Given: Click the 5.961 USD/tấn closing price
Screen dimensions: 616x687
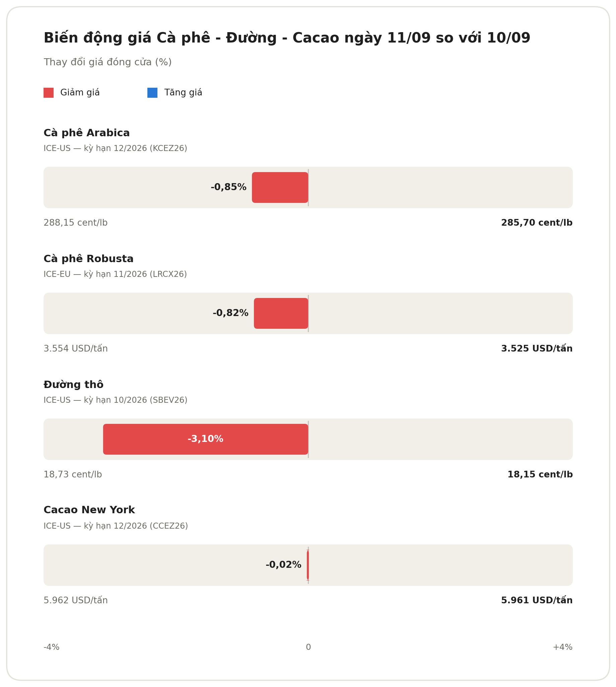Looking at the screenshot, I should pos(537,600).
